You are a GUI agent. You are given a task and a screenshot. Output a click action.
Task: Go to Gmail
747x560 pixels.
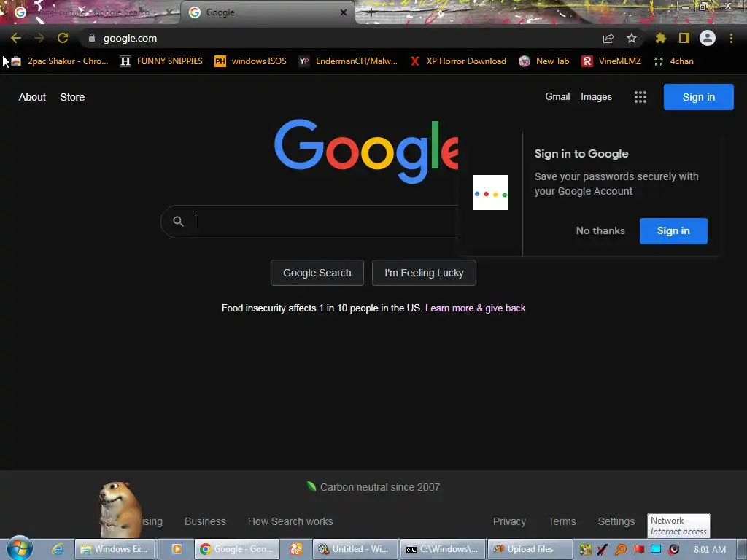(557, 97)
